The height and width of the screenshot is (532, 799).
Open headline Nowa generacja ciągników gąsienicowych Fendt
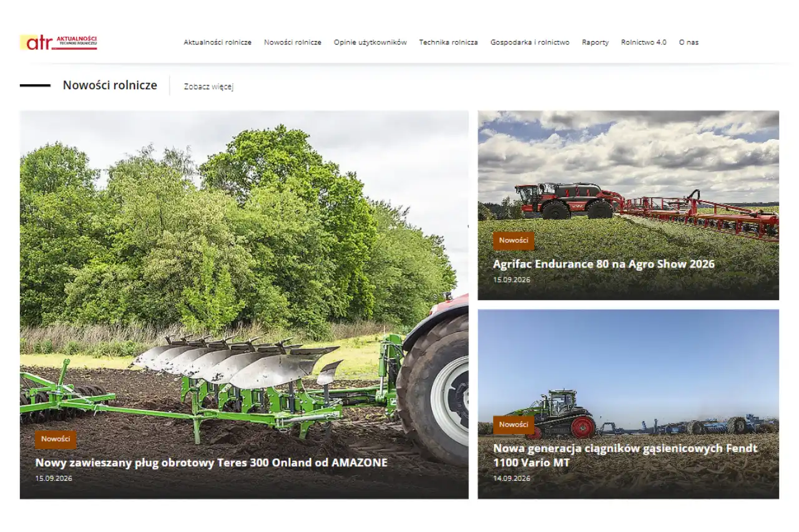tap(625, 455)
